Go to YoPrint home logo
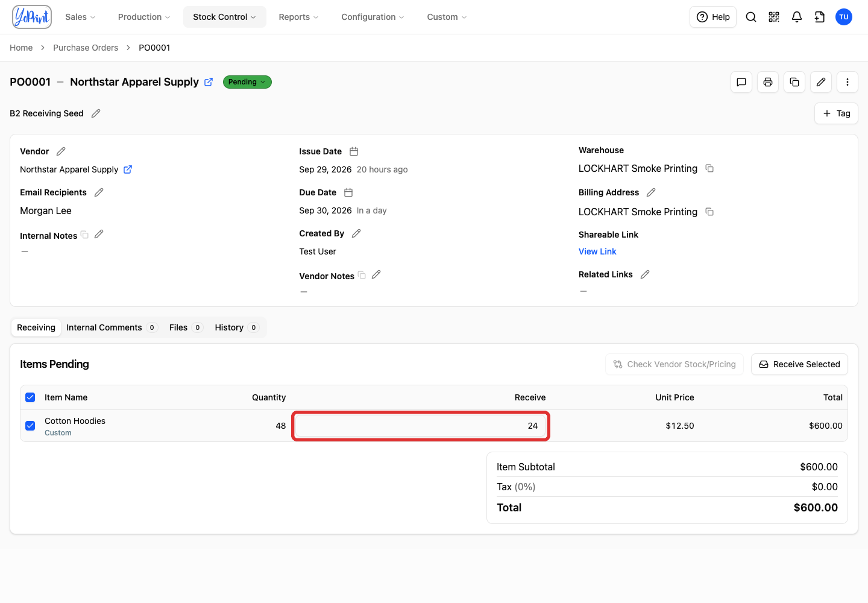Image resolution: width=868 pixels, height=603 pixels. (32, 17)
